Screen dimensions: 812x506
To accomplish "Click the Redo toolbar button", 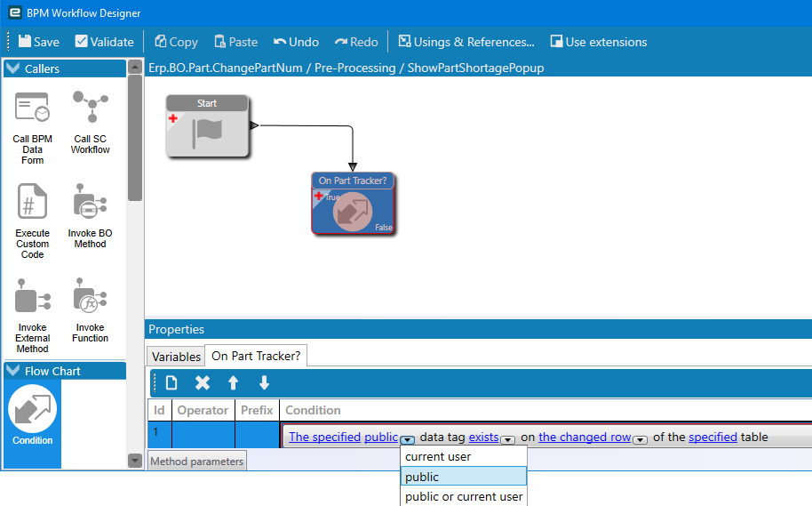I will coord(356,42).
